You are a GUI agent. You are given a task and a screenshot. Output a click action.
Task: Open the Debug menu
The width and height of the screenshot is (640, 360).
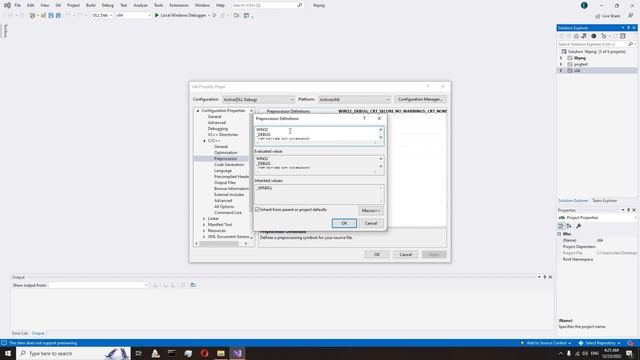pos(108,5)
